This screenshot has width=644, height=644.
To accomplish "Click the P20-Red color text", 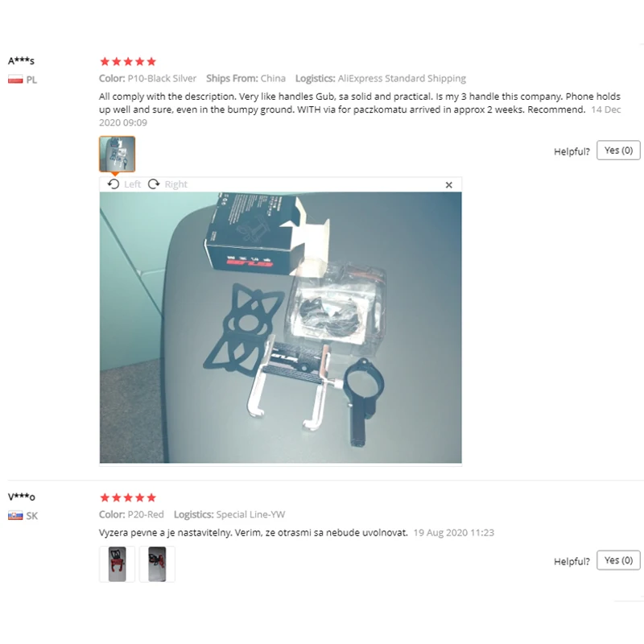I will pyautogui.click(x=146, y=514).
